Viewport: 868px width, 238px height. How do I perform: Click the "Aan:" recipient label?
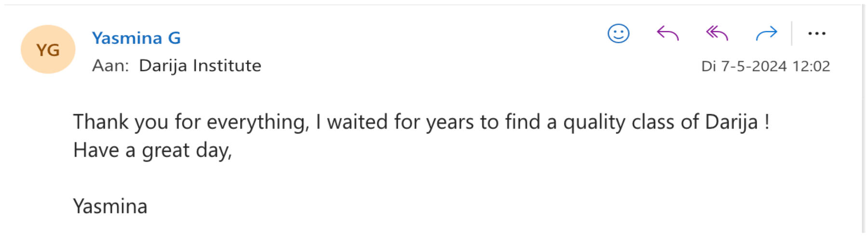pyautogui.click(x=110, y=66)
